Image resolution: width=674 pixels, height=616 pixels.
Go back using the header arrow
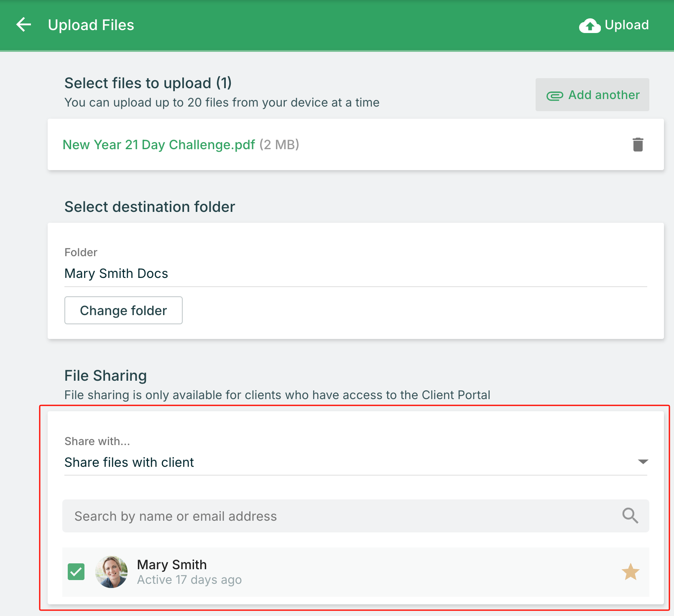click(24, 25)
